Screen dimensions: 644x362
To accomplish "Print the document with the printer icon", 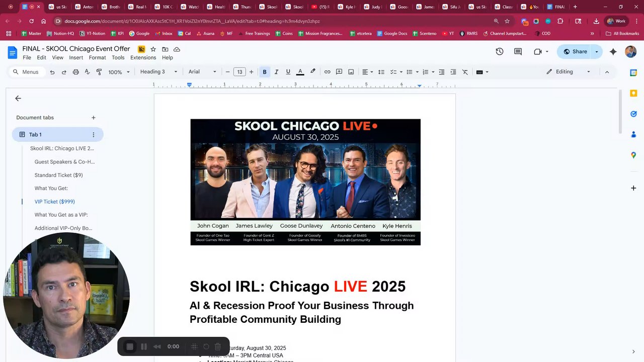I will 75,72.
